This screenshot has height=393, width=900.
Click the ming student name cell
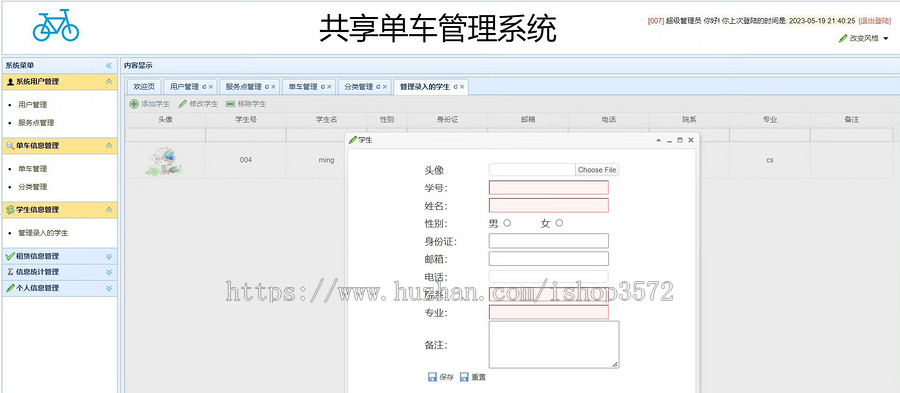tap(326, 160)
